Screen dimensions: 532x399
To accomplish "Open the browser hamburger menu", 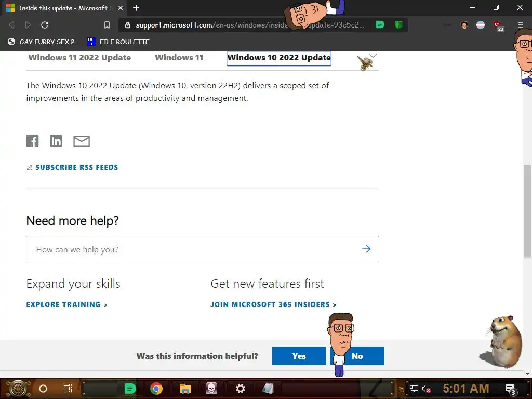I will click(x=521, y=25).
